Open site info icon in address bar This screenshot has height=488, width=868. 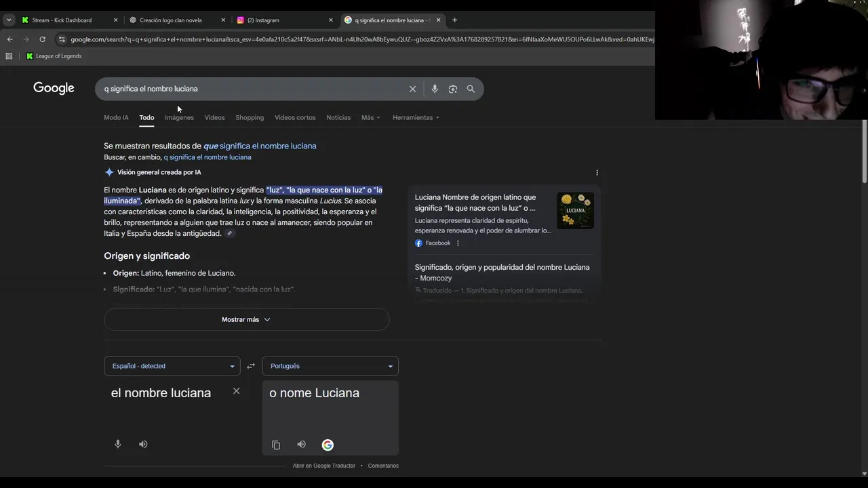(x=62, y=39)
